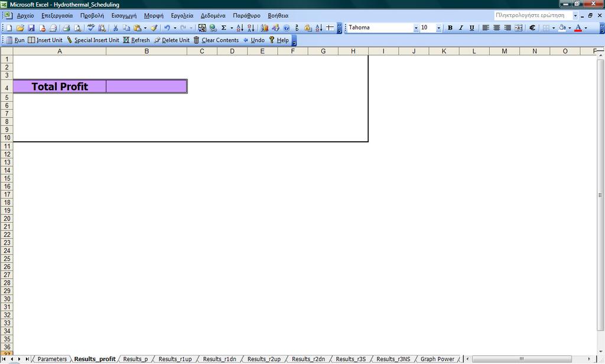The height and width of the screenshot is (364, 605).
Task: Apply the Borders icon
Action: click(546, 28)
